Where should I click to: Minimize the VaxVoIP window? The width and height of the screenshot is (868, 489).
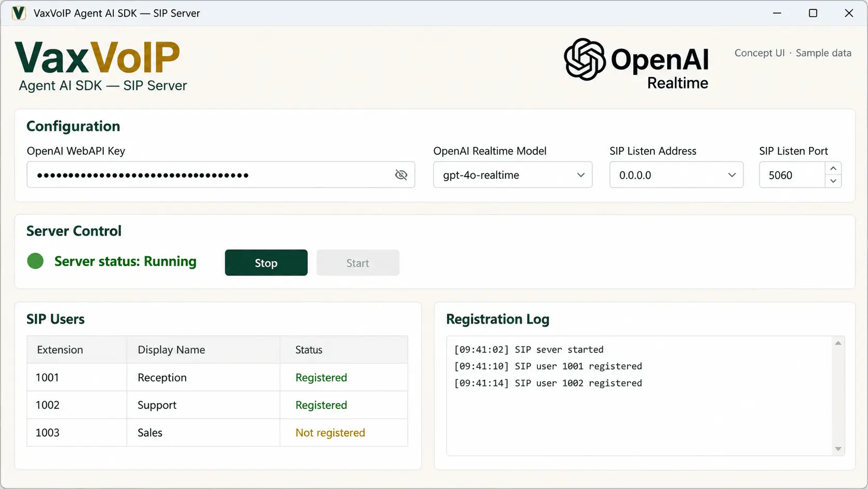tap(777, 13)
